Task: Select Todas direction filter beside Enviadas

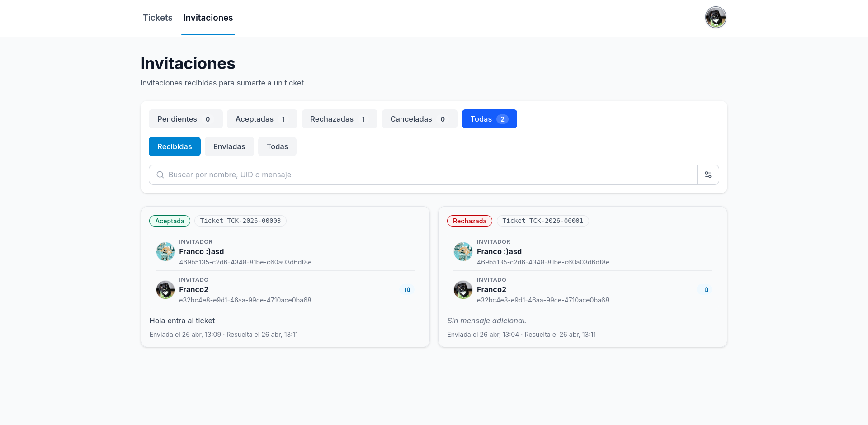Action: click(x=277, y=146)
